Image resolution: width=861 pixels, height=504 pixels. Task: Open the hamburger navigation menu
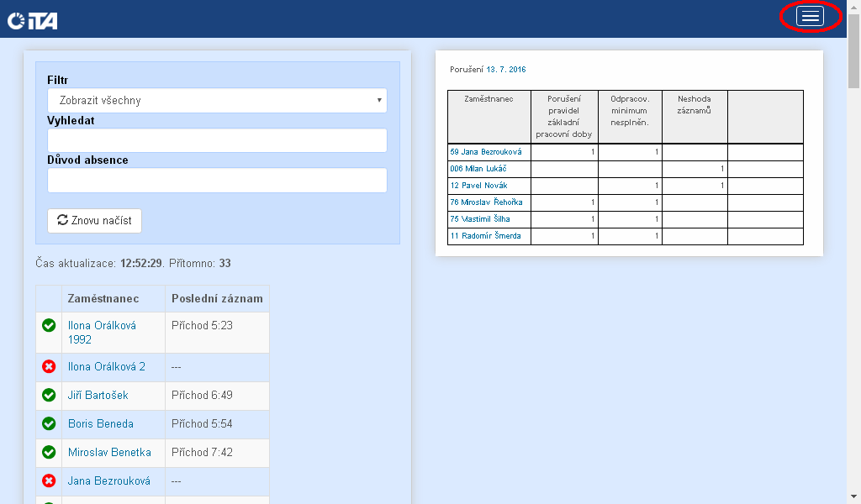pos(810,18)
